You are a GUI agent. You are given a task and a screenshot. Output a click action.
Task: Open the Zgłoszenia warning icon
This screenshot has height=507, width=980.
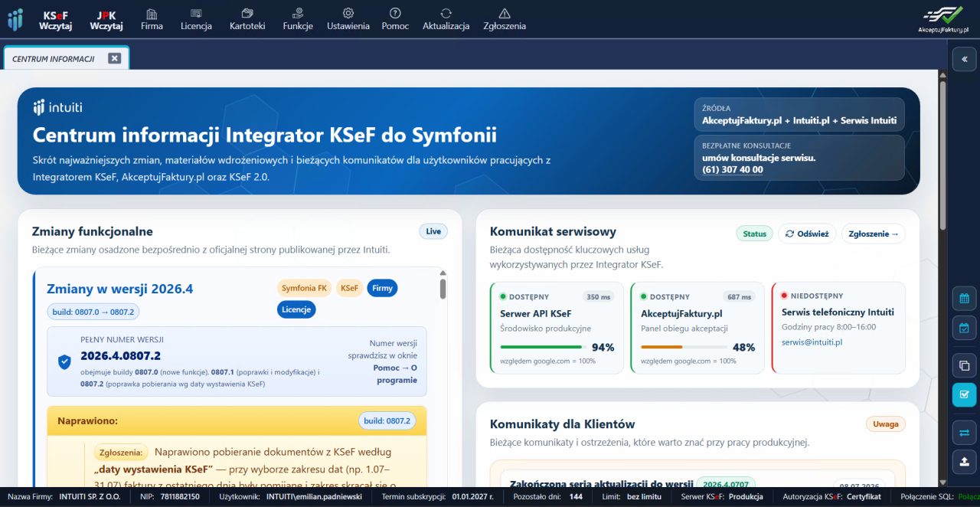click(x=505, y=20)
